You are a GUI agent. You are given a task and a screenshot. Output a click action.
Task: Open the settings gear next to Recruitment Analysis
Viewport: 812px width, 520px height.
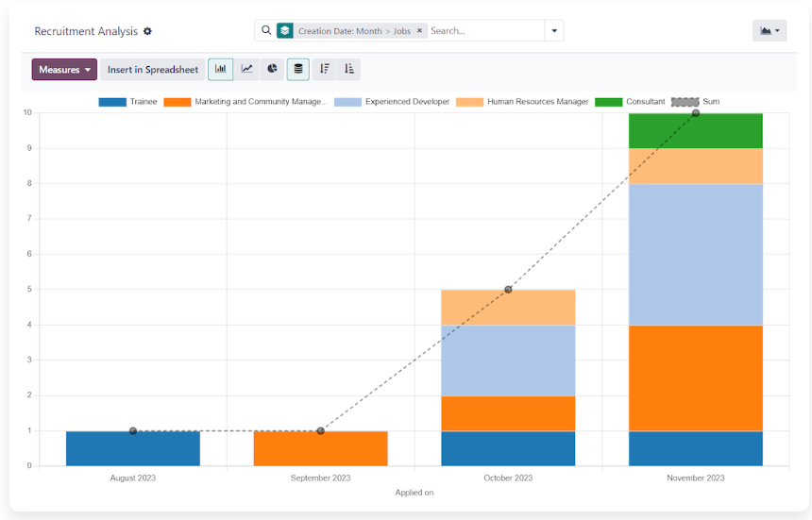pyautogui.click(x=147, y=31)
